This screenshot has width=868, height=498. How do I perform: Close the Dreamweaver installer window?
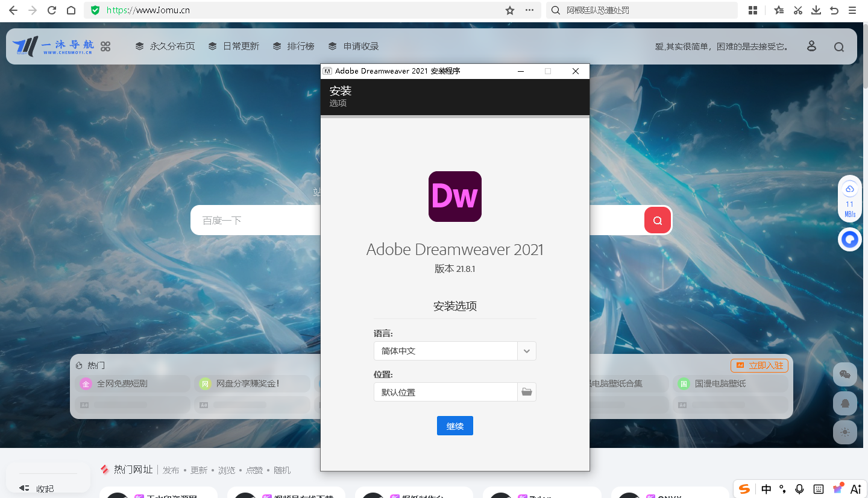576,71
